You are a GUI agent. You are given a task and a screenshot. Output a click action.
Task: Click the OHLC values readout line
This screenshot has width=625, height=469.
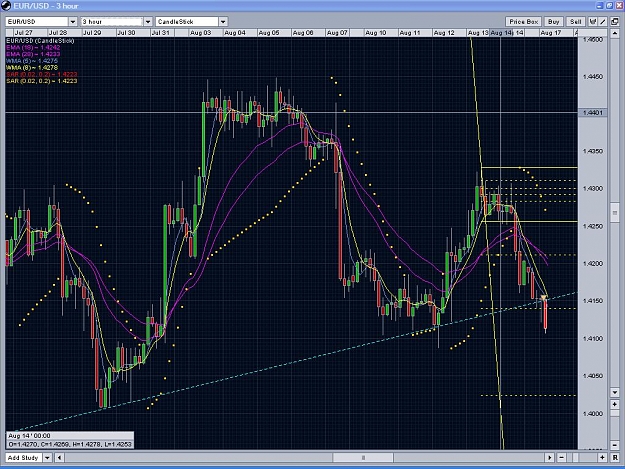70,444
